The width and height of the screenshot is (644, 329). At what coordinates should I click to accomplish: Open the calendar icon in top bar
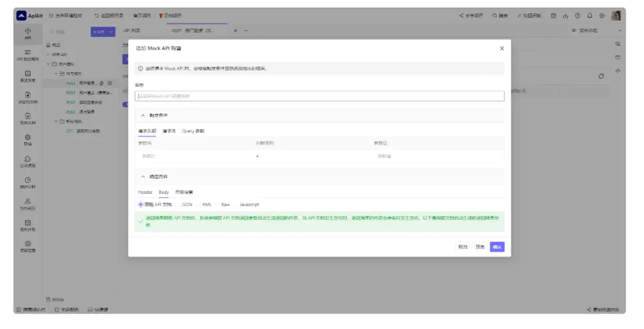553,16
